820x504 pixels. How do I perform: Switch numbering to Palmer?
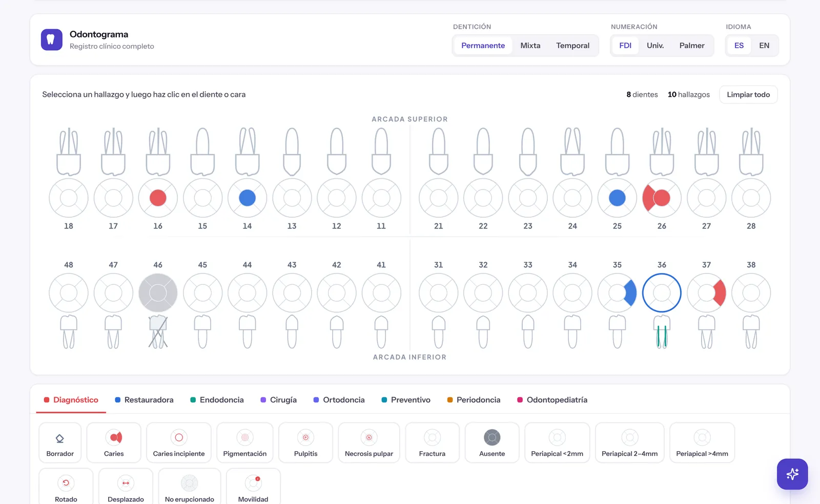tap(692, 46)
